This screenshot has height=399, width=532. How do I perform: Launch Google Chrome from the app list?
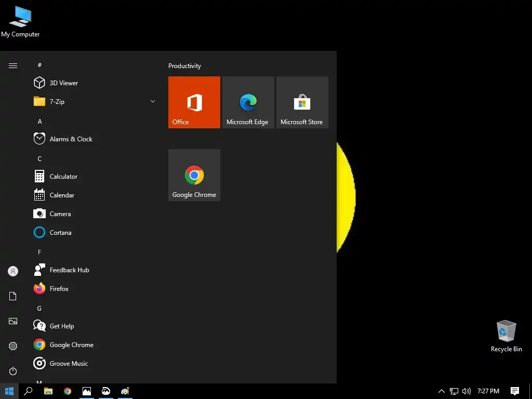tap(95, 345)
